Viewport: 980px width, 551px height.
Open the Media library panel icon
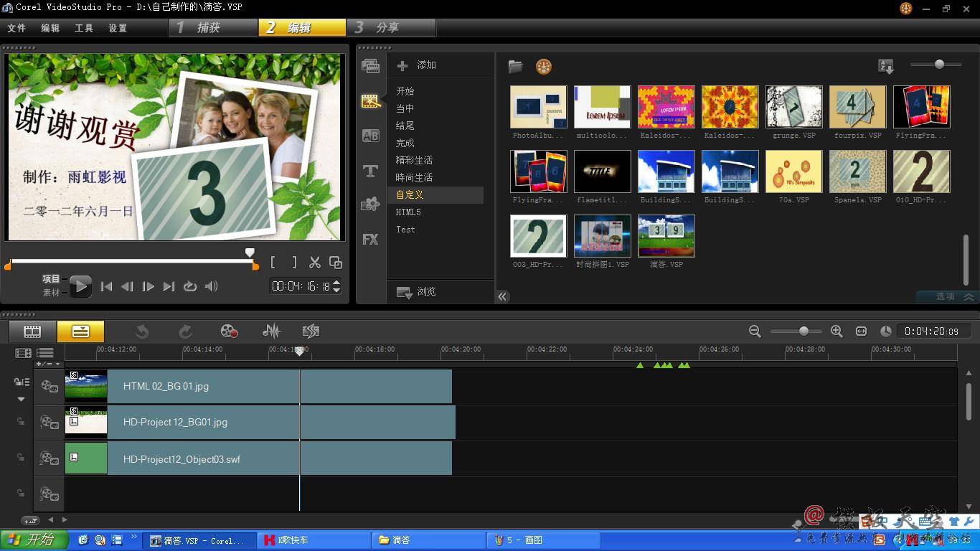coord(370,66)
